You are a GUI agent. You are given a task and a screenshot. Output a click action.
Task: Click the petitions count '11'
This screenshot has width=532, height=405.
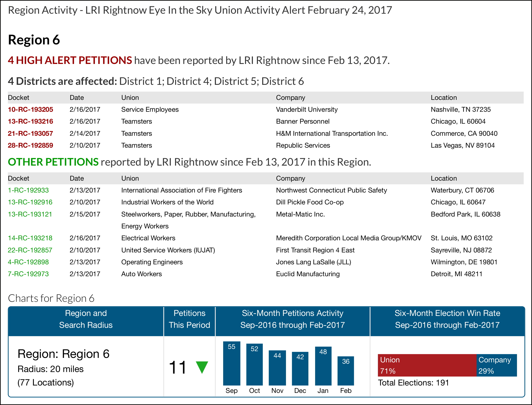click(x=178, y=367)
